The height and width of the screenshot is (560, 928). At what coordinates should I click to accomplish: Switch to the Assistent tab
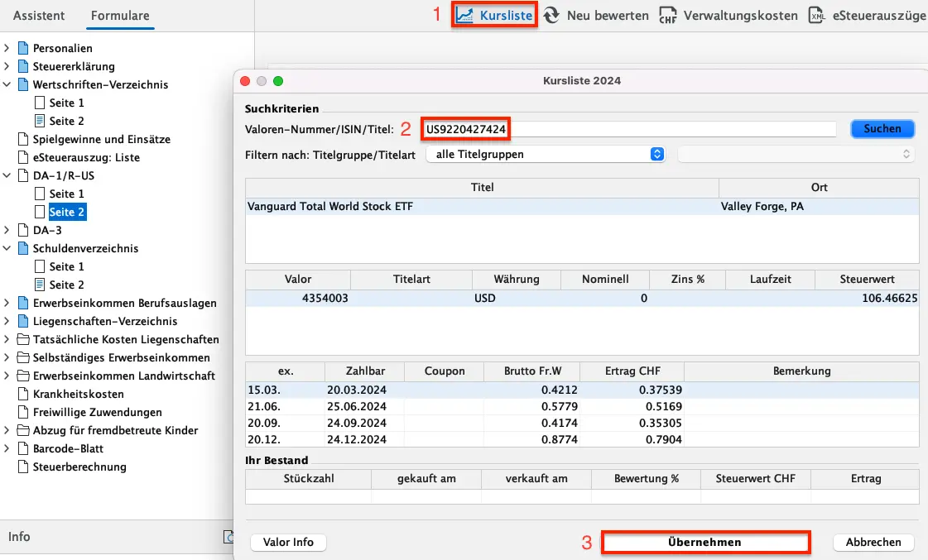(x=39, y=16)
